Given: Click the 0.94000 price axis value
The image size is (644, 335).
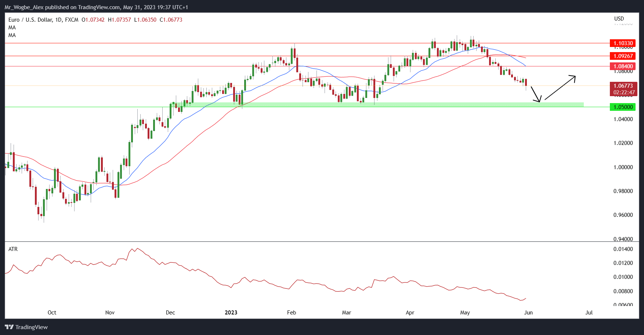Looking at the screenshot, I should [x=623, y=239].
